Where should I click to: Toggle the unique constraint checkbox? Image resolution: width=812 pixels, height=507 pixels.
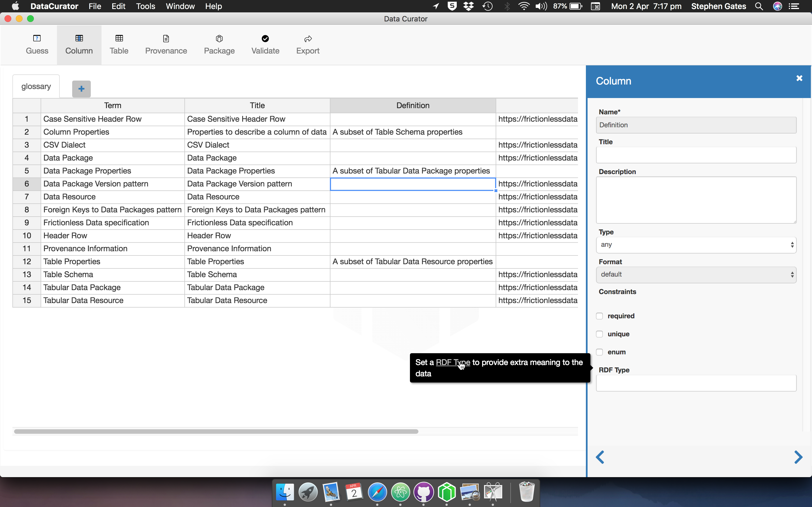599,334
